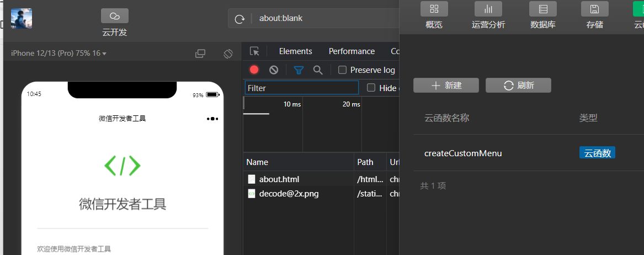Reload the simulator page with refresh icon
Viewport: 644px width, 255px height.
pos(239,19)
